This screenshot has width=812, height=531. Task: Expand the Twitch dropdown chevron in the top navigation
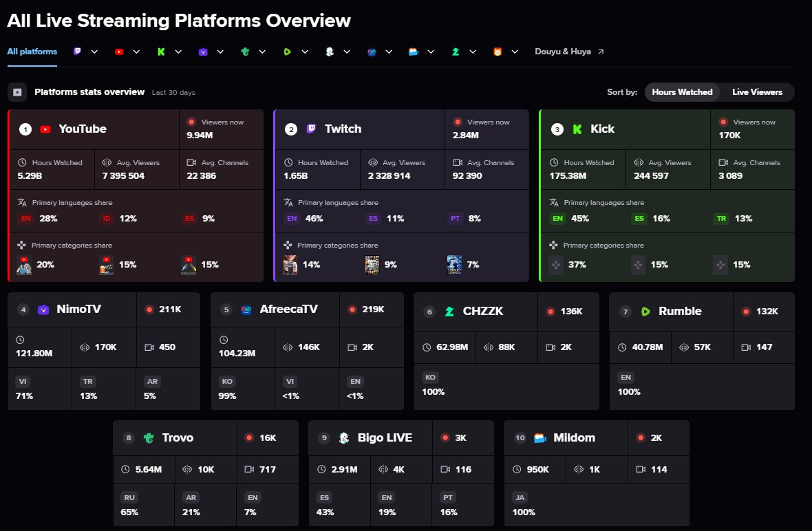tap(94, 52)
